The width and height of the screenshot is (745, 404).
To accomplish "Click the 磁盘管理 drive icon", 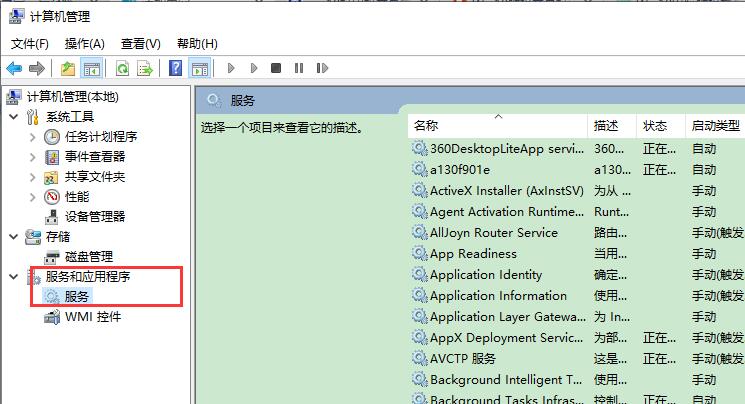I will pos(51,257).
